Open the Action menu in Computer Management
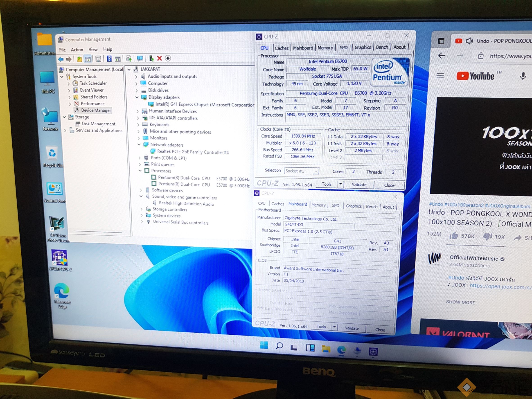The width and height of the screenshot is (532, 399). pyautogui.click(x=77, y=50)
